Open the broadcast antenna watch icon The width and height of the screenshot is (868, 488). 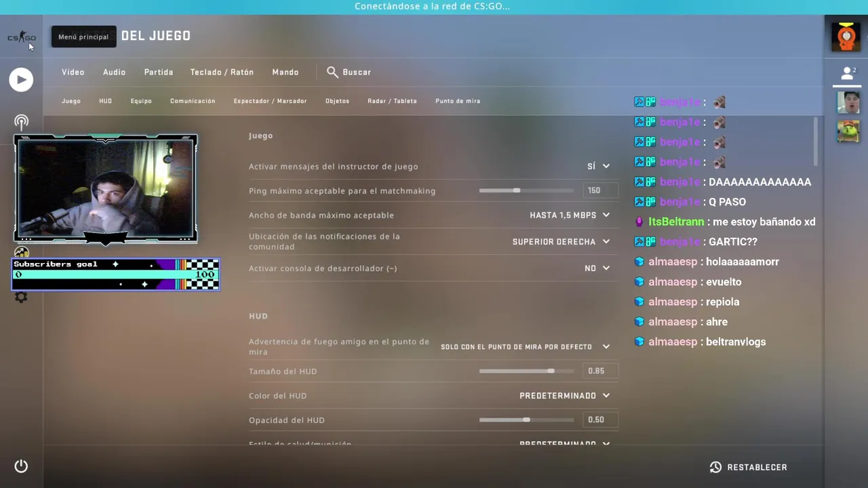(x=21, y=122)
